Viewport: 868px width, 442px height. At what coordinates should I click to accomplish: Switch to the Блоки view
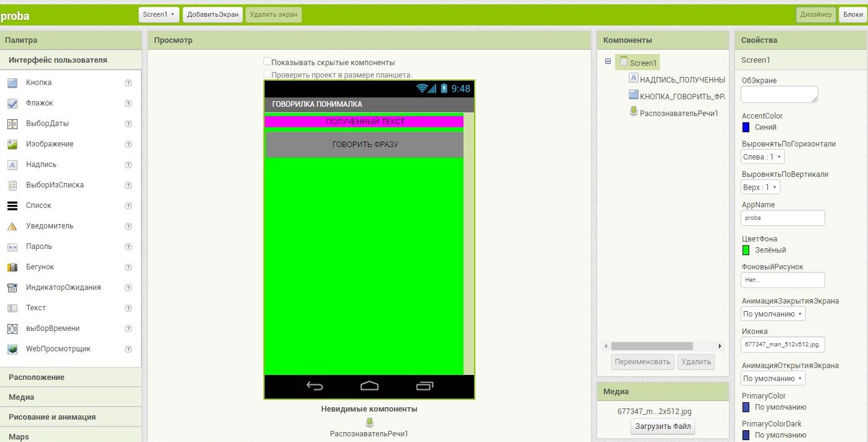tap(851, 15)
